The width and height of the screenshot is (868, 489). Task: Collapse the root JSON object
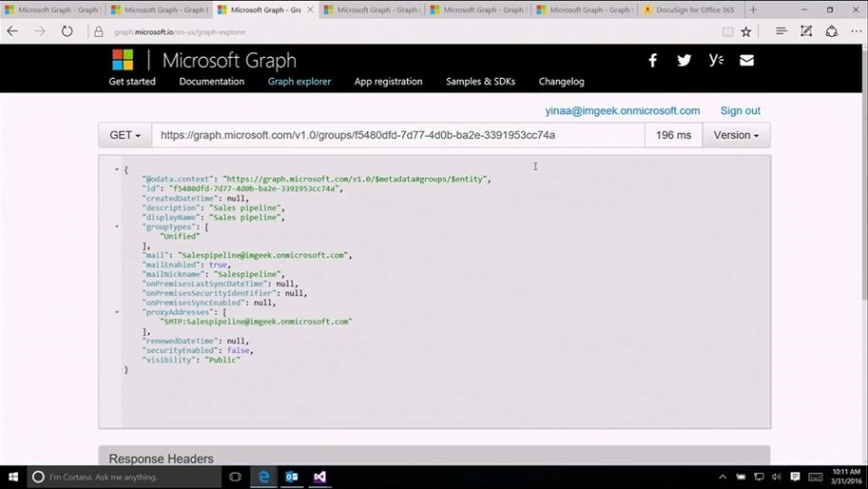(117, 170)
